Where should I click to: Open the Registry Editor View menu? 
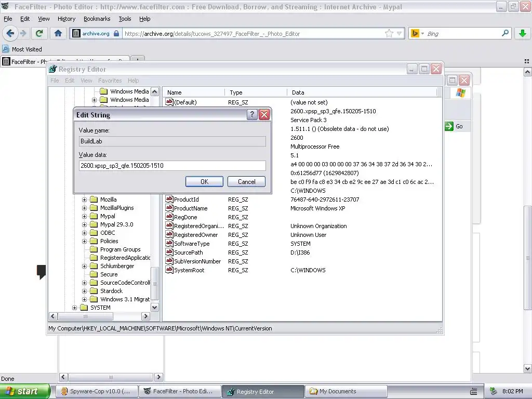[x=86, y=81]
